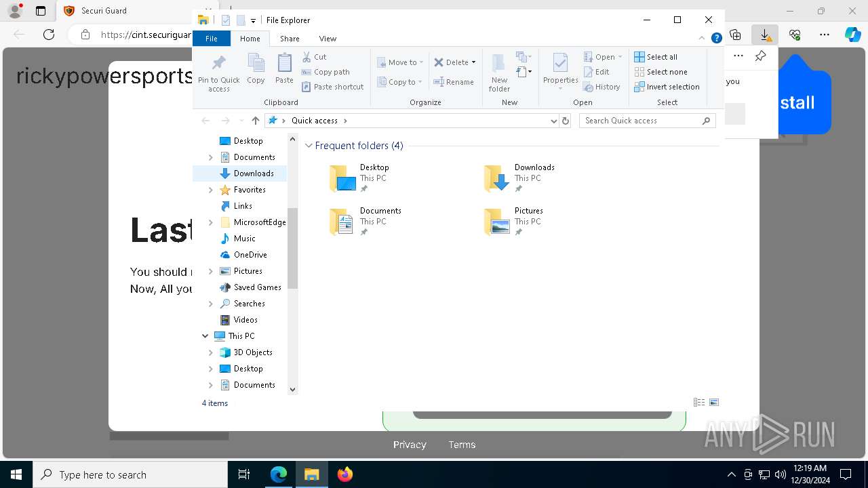Open Edge downloads toolbar icon
The width and height of the screenshot is (868, 488).
click(765, 35)
